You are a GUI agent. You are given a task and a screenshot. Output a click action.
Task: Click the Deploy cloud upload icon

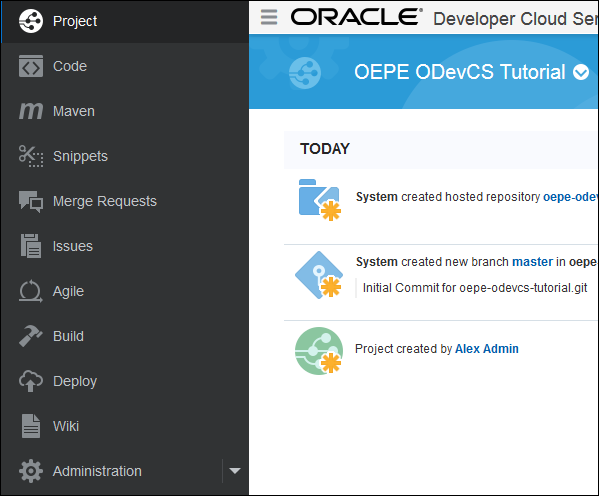[31, 381]
